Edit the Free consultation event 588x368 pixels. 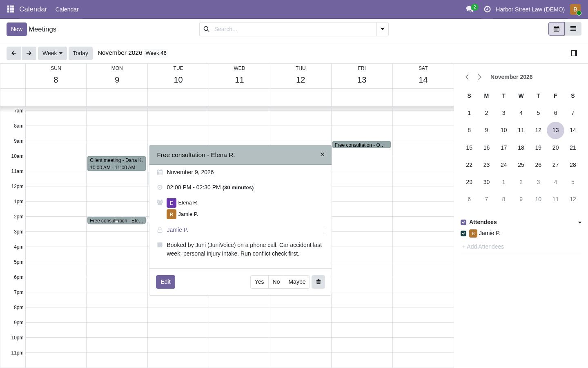[165, 282]
